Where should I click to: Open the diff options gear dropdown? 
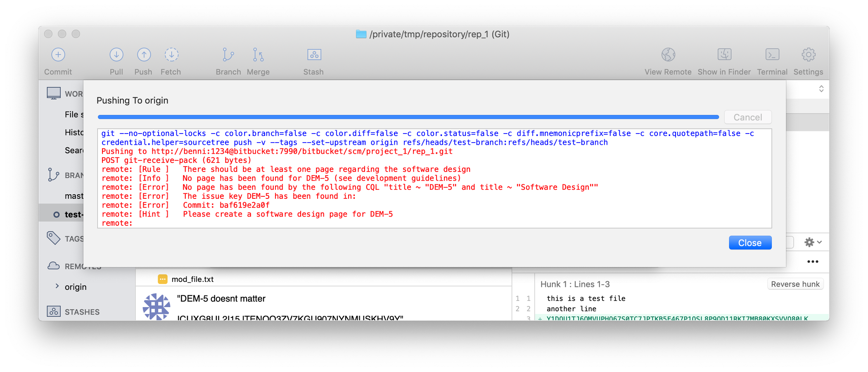click(813, 242)
